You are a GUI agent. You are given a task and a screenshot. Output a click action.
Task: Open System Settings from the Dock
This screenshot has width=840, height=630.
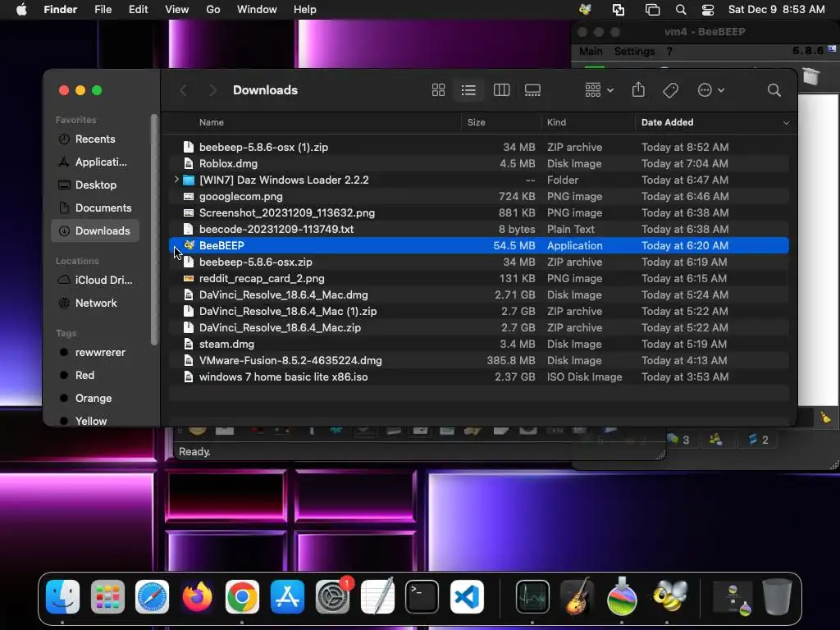333,597
